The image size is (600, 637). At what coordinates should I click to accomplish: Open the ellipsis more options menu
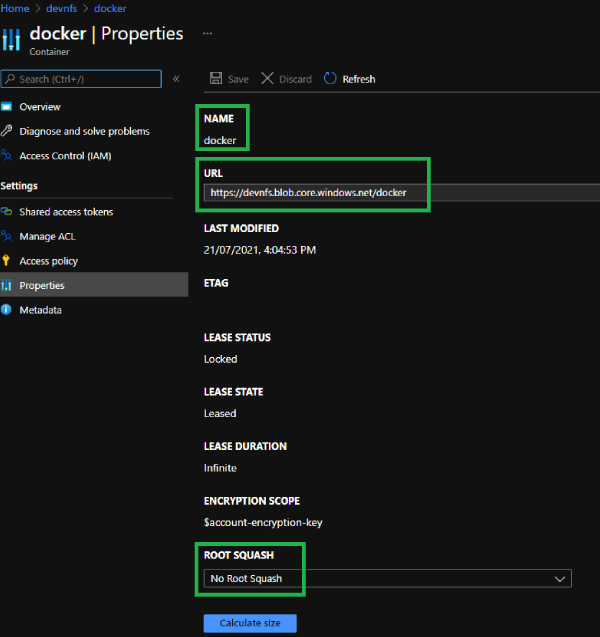tap(207, 33)
